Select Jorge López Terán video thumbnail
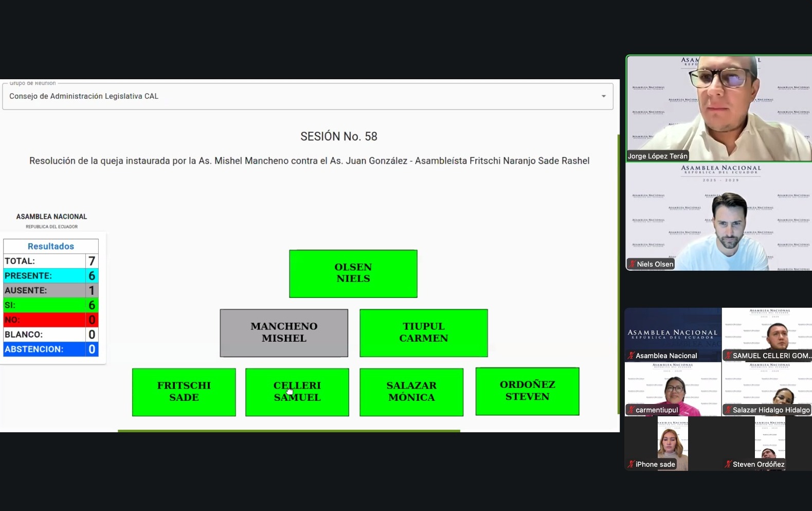812x511 pixels. (718, 108)
